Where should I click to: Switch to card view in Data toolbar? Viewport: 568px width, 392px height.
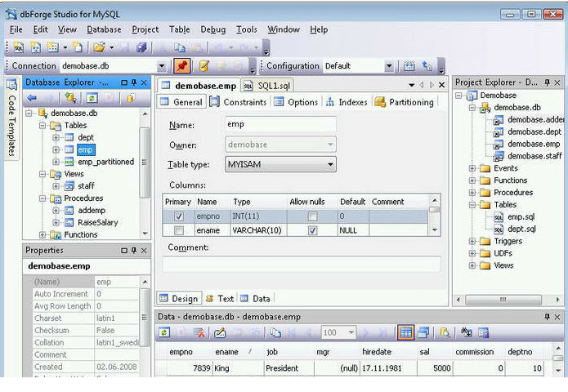pos(423,332)
